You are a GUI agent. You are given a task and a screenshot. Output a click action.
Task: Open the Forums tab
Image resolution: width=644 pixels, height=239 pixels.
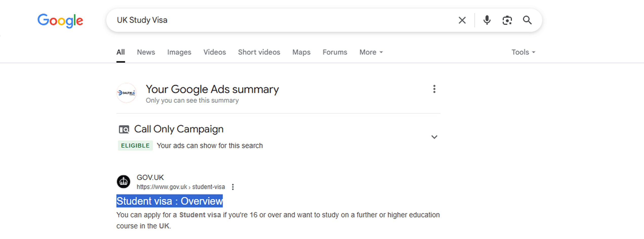335,52
